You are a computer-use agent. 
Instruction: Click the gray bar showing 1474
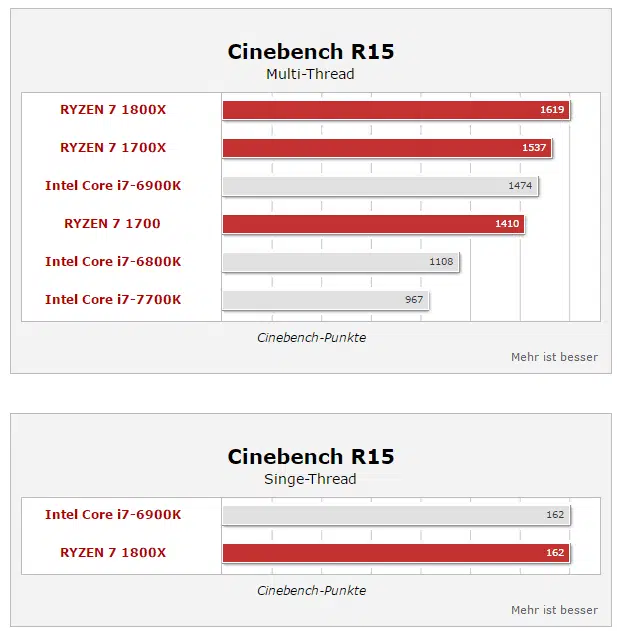pos(380,186)
